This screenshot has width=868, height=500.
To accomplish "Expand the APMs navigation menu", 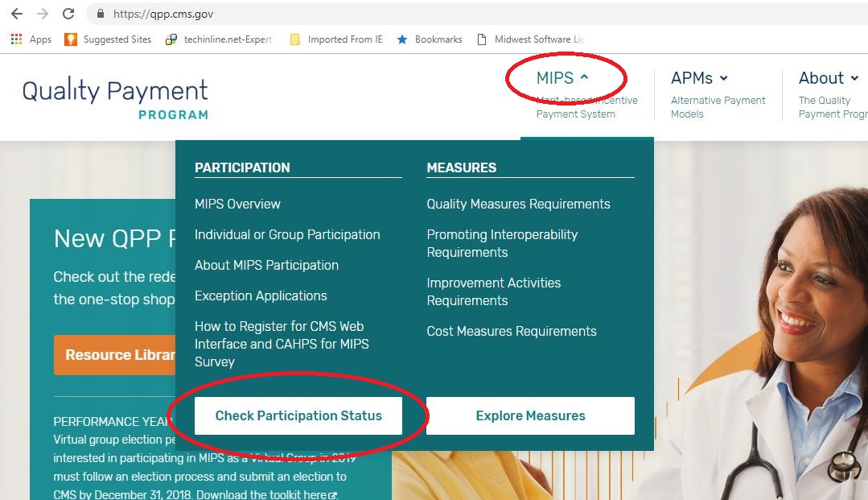I will point(699,78).
